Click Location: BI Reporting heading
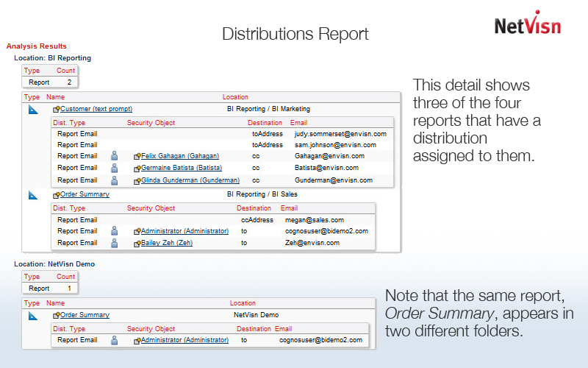Screen dimensions: 588x368 (52, 58)
